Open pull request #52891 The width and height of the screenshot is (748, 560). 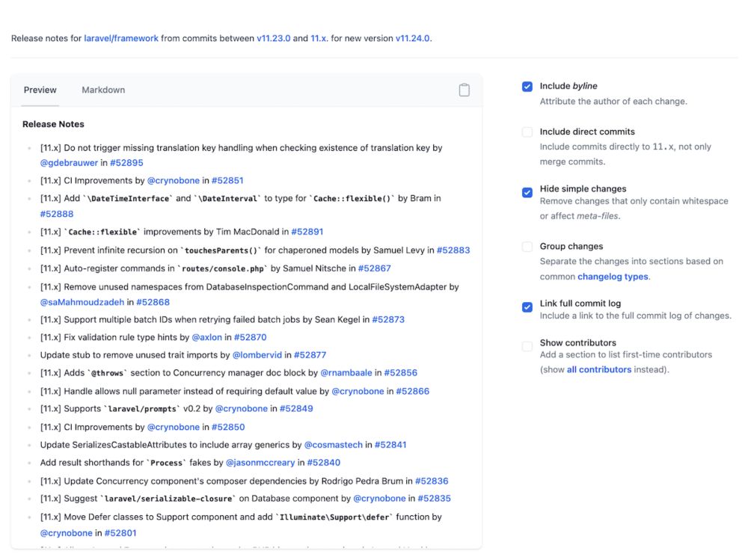click(x=307, y=231)
